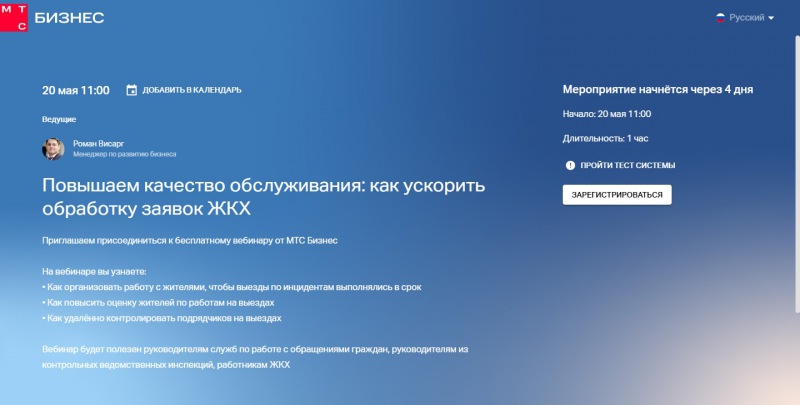Click Менеджер по развитию бизнеса subtitle

(124, 155)
